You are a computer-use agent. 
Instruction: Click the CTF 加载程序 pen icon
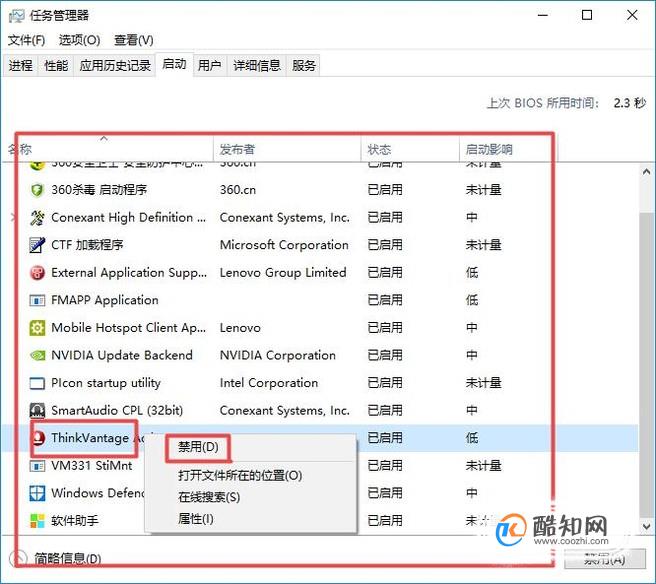37,245
